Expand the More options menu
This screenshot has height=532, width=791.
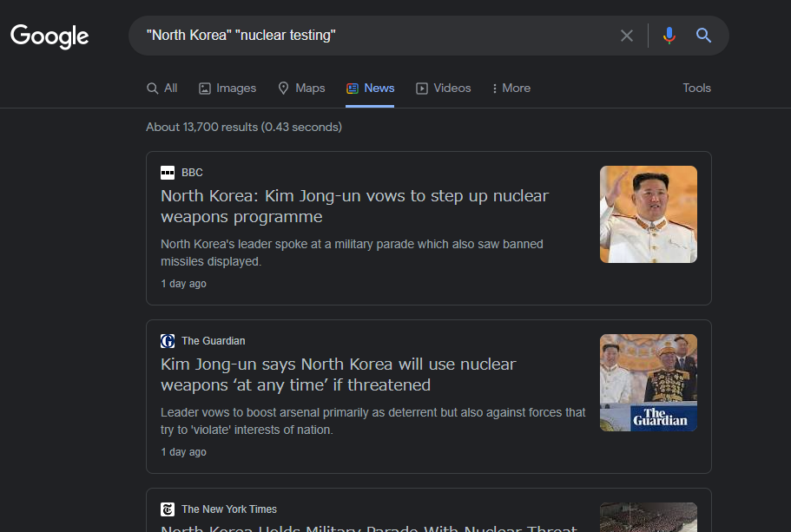pyautogui.click(x=511, y=89)
